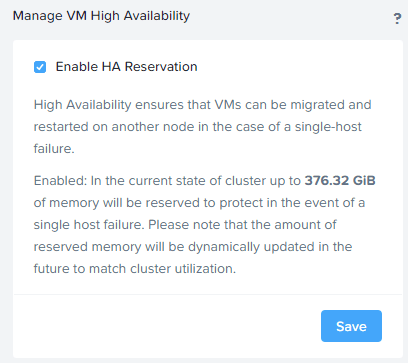Save the VM High Availability settings
The image size is (408, 364).
(x=351, y=326)
